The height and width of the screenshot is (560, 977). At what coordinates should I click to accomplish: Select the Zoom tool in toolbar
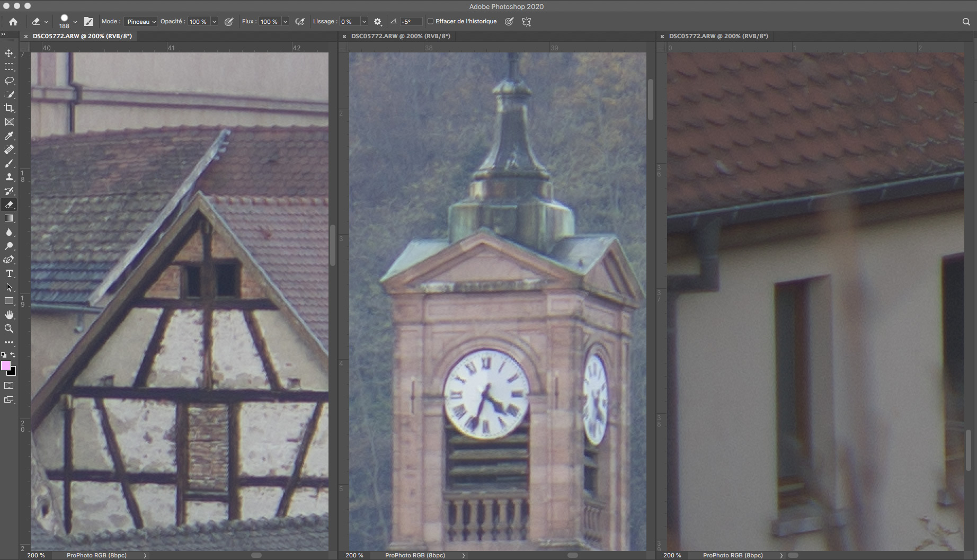point(9,328)
